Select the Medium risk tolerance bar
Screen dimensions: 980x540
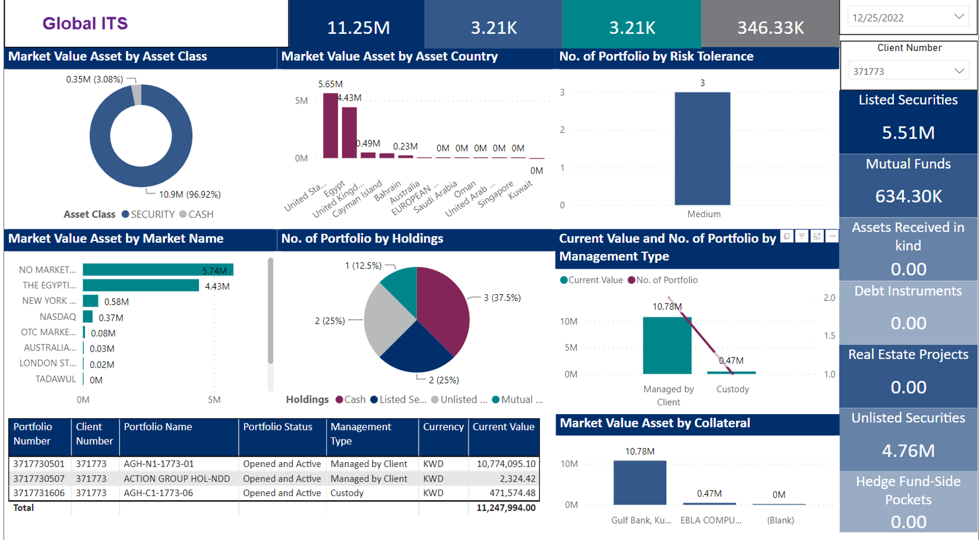coord(702,149)
